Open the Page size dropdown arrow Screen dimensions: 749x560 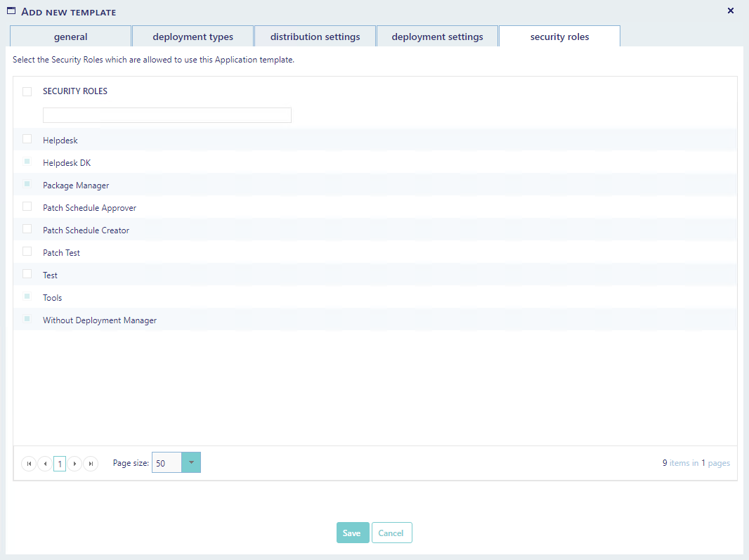point(191,463)
